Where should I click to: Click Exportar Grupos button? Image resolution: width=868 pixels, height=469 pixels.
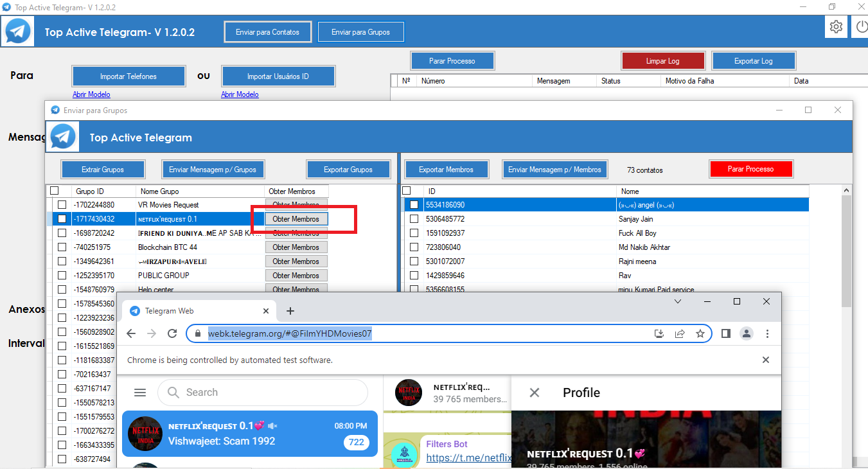click(348, 170)
